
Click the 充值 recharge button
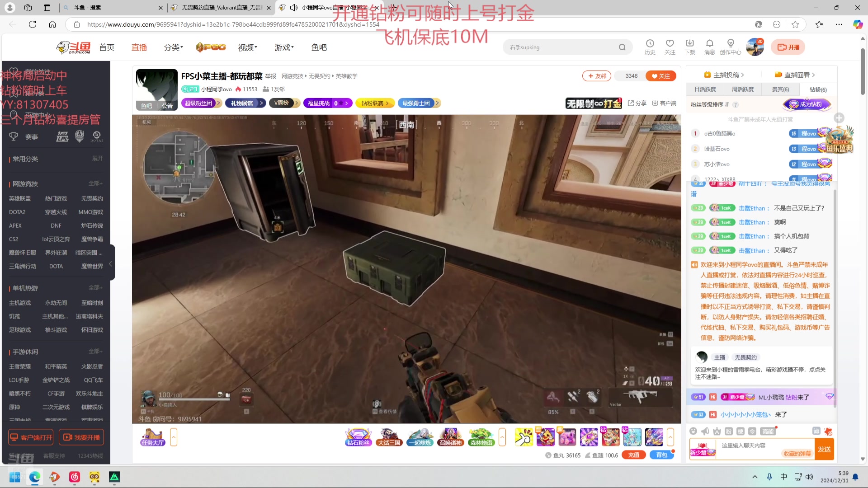(633, 455)
